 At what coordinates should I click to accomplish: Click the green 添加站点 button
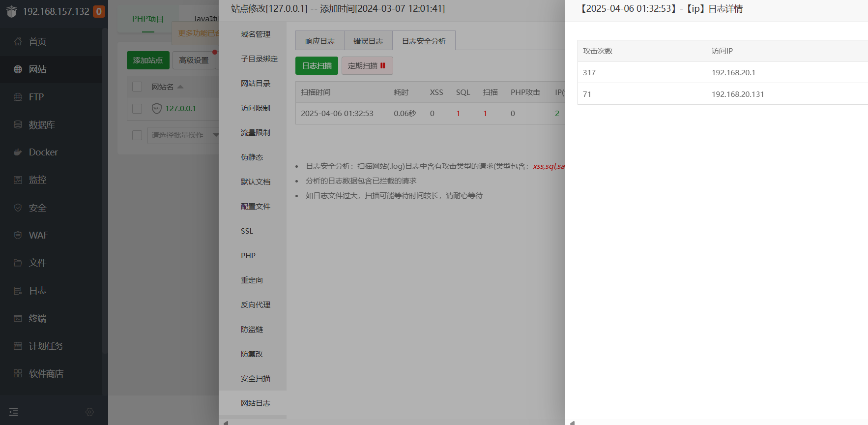pos(148,60)
